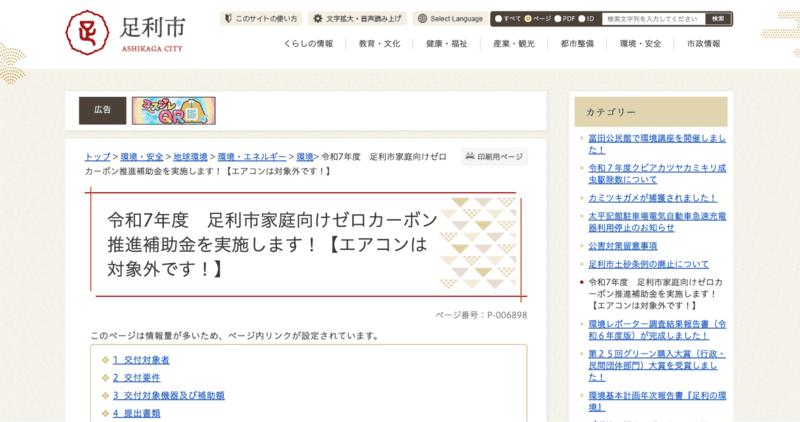Image resolution: width=800 pixels, height=422 pixels.
Task: Click the 印刷用ページ printer button
Action: [x=494, y=157]
